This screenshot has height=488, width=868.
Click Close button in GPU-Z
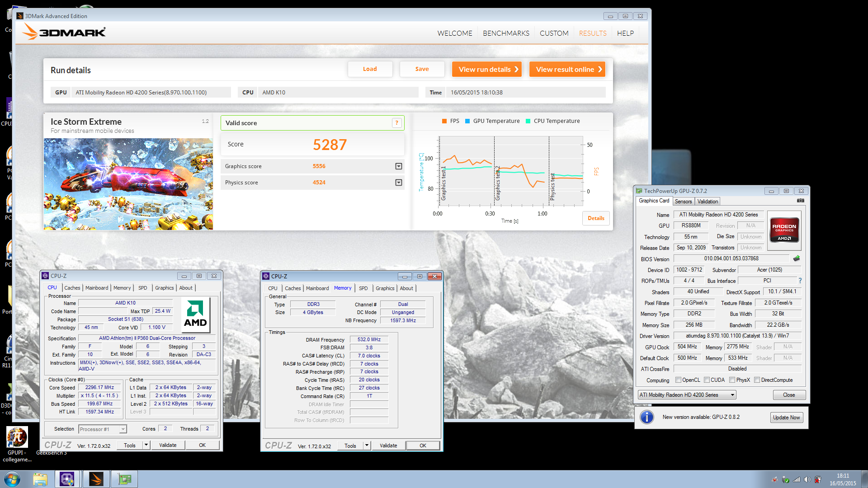click(x=789, y=395)
